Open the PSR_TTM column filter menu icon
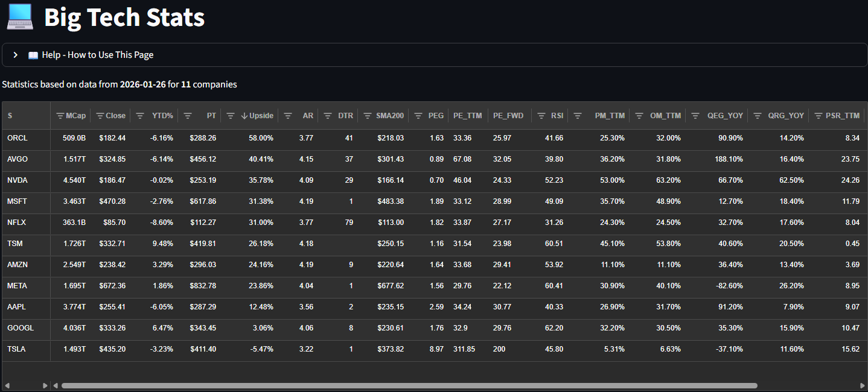 pos(819,116)
